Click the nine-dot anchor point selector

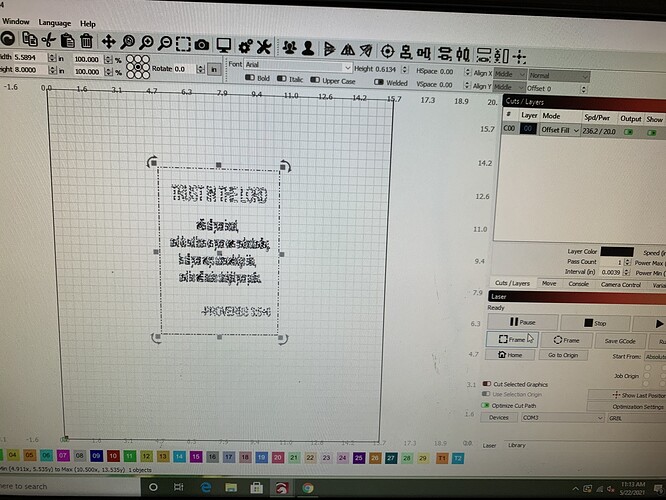point(138,67)
